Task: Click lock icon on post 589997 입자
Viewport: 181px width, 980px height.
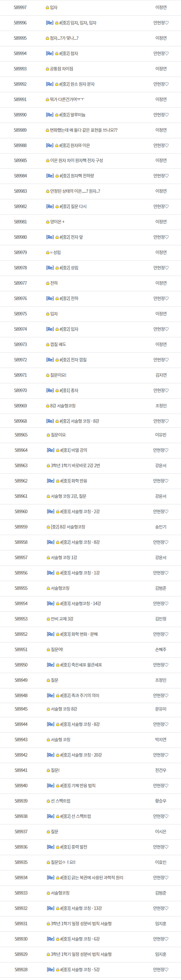Action: (x=47, y=8)
